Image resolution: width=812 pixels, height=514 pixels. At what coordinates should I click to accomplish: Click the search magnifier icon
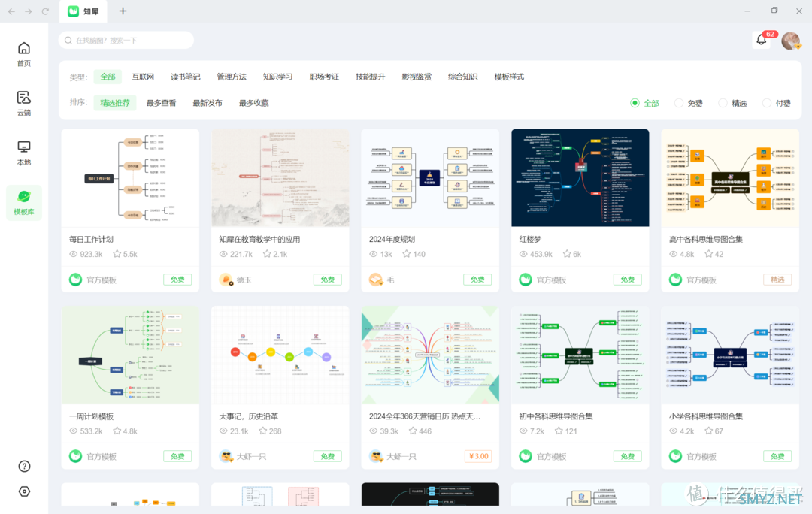click(x=68, y=41)
